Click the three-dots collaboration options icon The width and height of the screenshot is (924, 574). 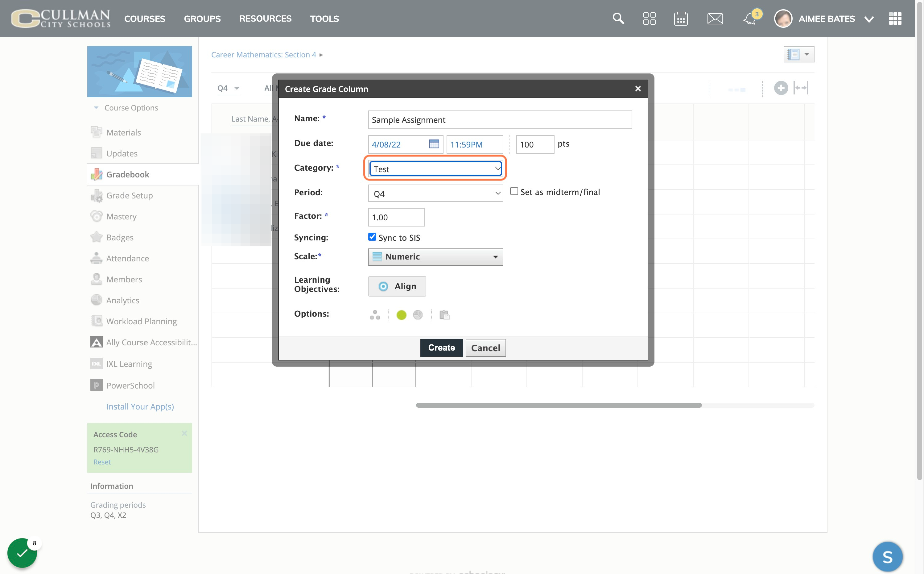375,315
